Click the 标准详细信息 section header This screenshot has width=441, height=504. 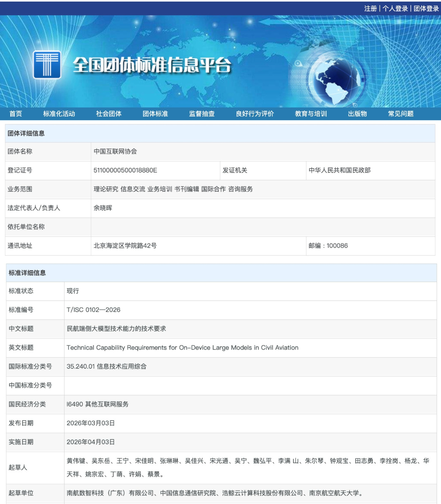click(x=27, y=273)
